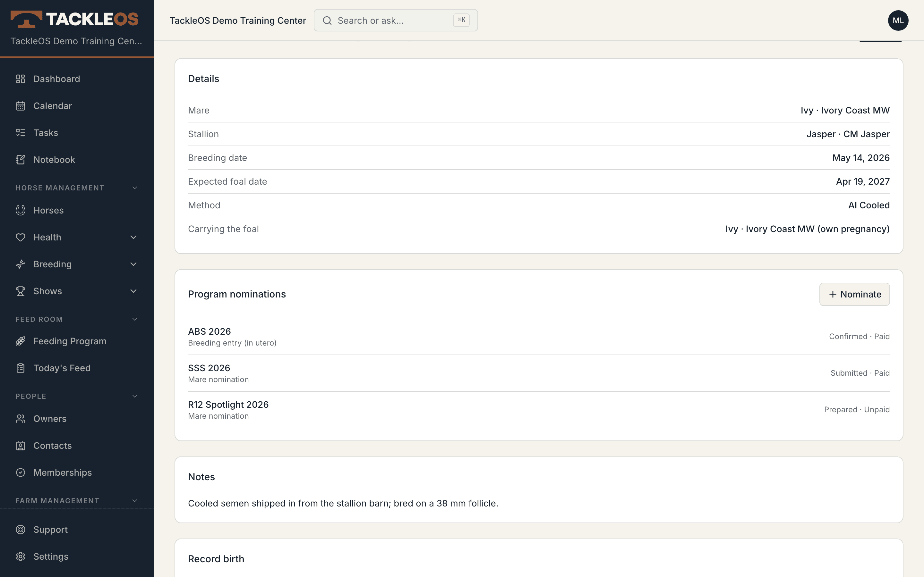
Task: Collapse the Horse Management section
Action: [135, 188]
